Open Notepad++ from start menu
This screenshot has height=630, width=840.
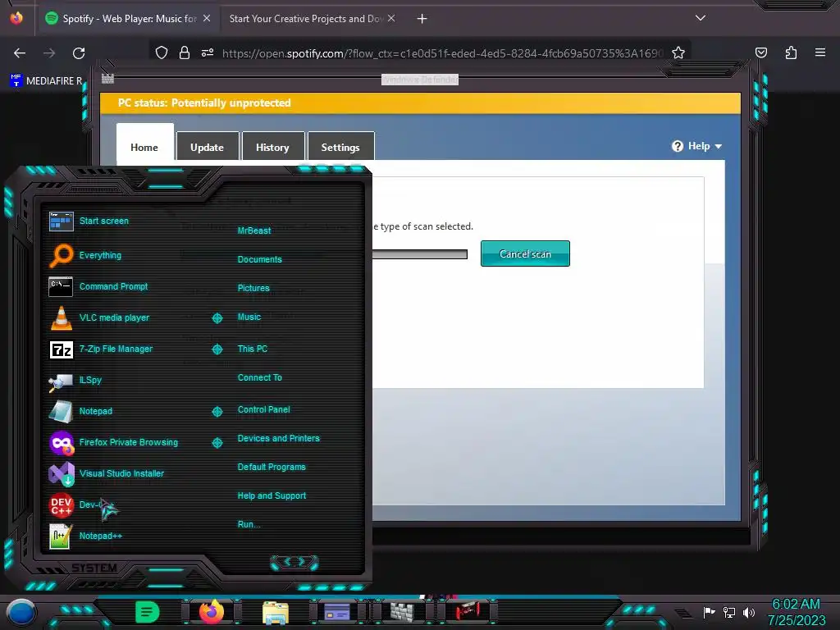click(85, 536)
